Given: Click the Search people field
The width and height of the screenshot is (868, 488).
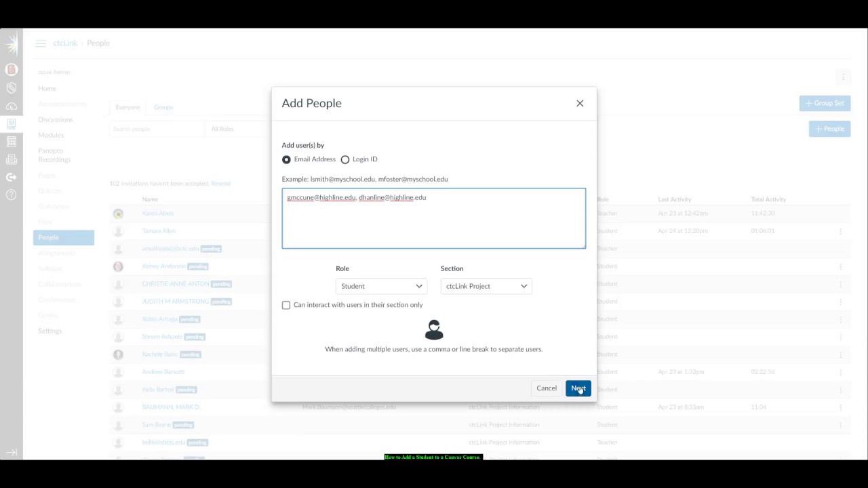Looking at the screenshot, I should (157, 129).
